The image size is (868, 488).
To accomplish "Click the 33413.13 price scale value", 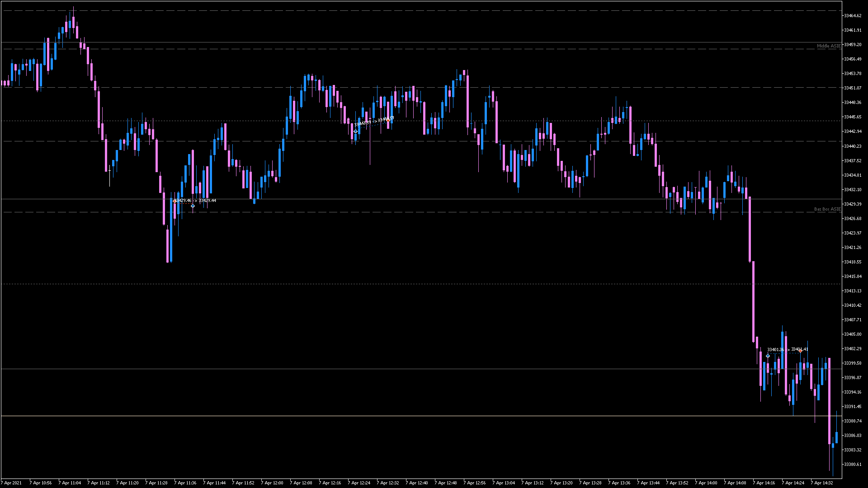I will (852, 291).
